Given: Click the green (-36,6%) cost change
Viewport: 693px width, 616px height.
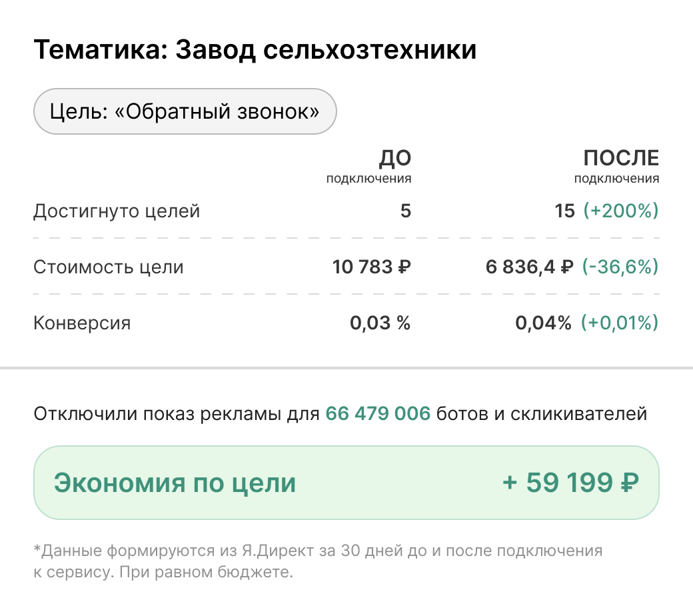Looking at the screenshot, I should tap(620, 268).
